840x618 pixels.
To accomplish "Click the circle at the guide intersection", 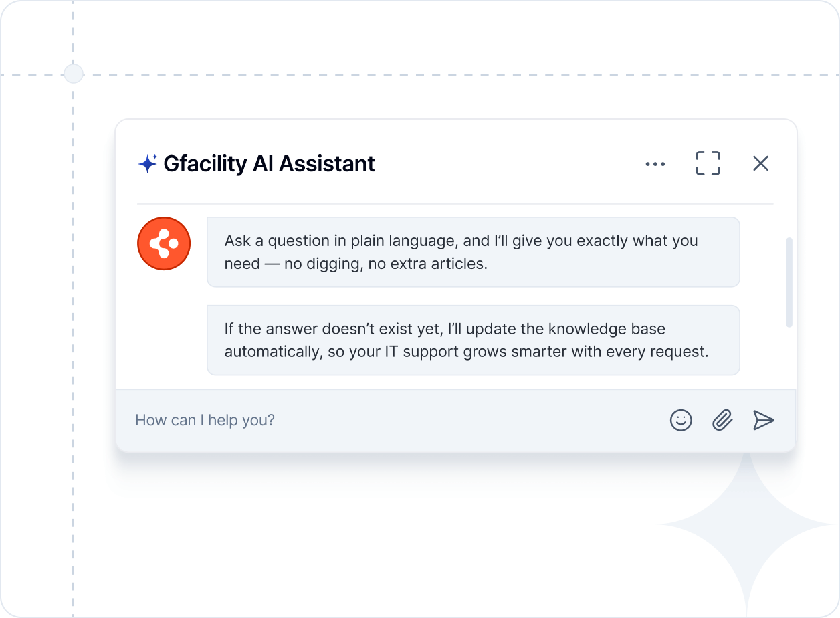I will (73, 74).
